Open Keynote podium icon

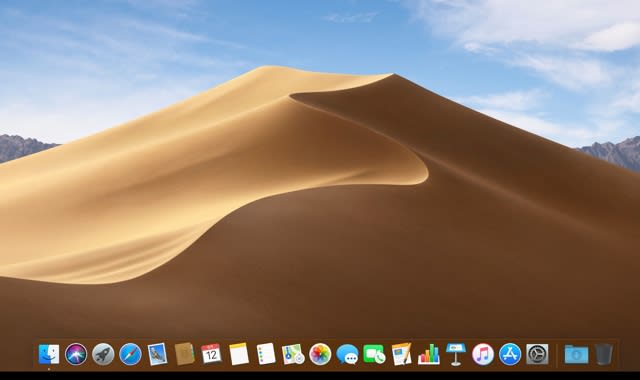click(456, 354)
